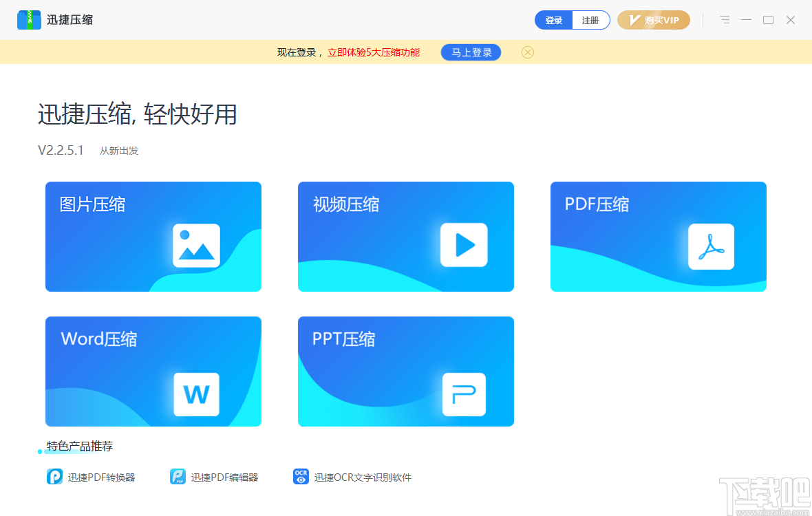
Task: Start the PPT压缩 compression feature
Action: (x=405, y=371)
